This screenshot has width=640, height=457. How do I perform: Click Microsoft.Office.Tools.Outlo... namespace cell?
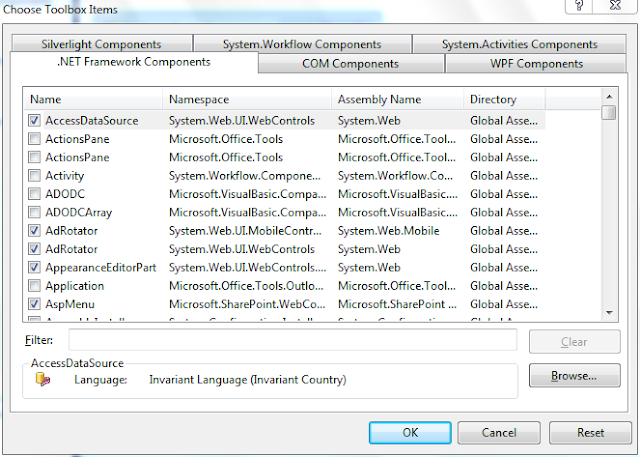(247, 286)
